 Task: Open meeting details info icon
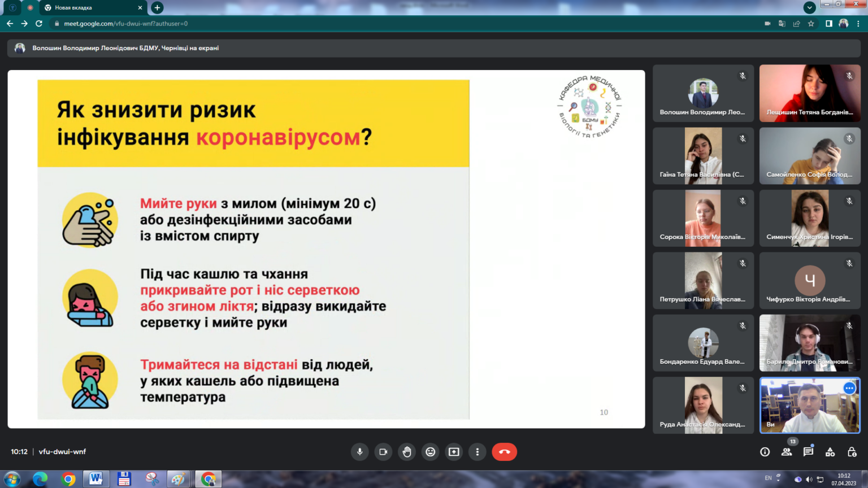click(x=765, y=452)
